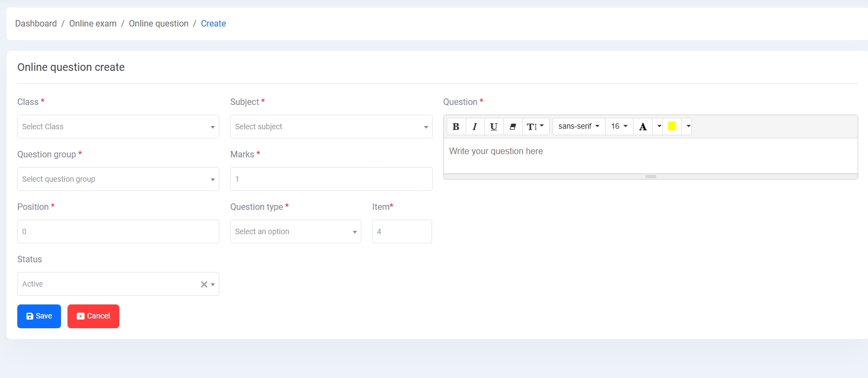Click the Marks input field

(x=331, y=179)
